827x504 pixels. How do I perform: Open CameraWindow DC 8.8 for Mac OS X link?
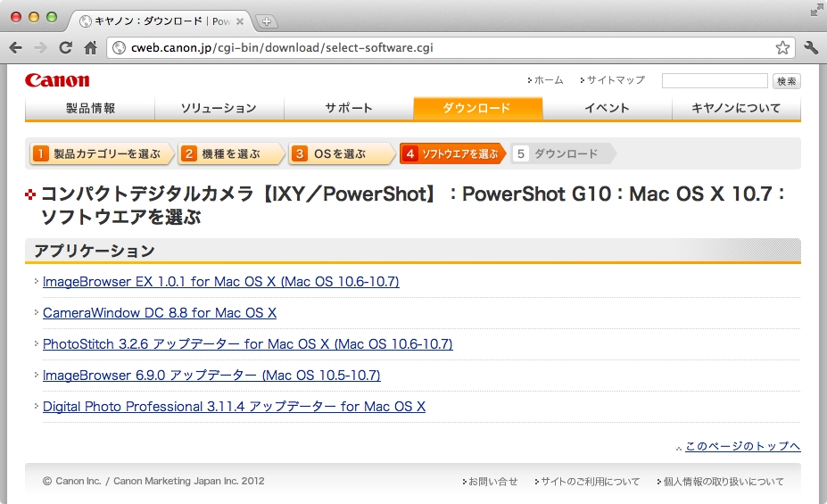(x=160, y=312)
